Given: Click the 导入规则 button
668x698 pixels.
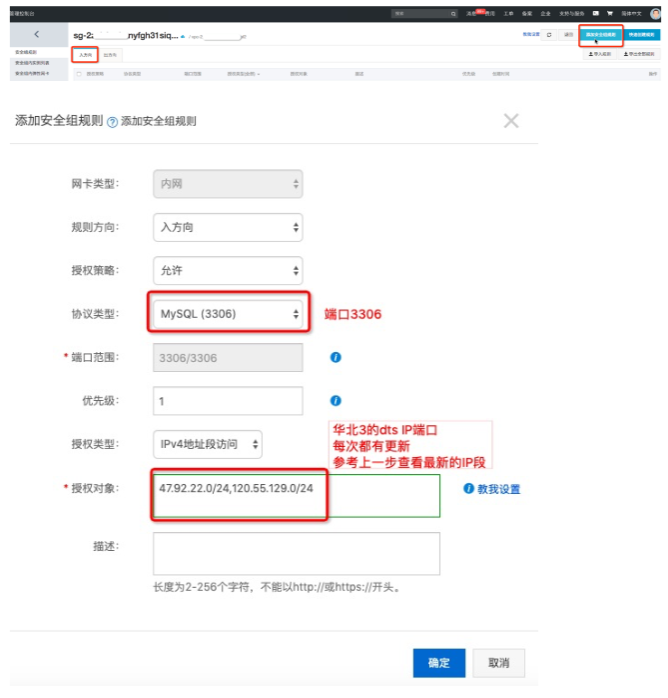Looking at the screenshot, I should pyautogui.click(x=600, y=54).
